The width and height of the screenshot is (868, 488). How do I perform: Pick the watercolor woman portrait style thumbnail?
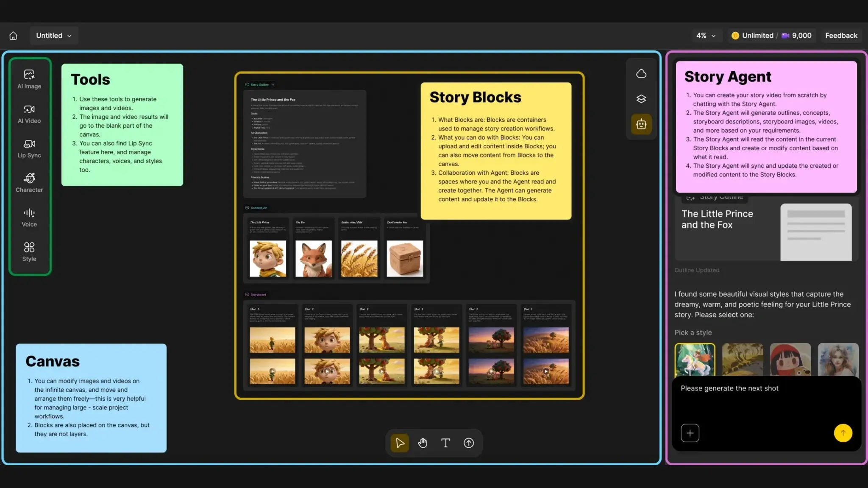pos(838,360)
